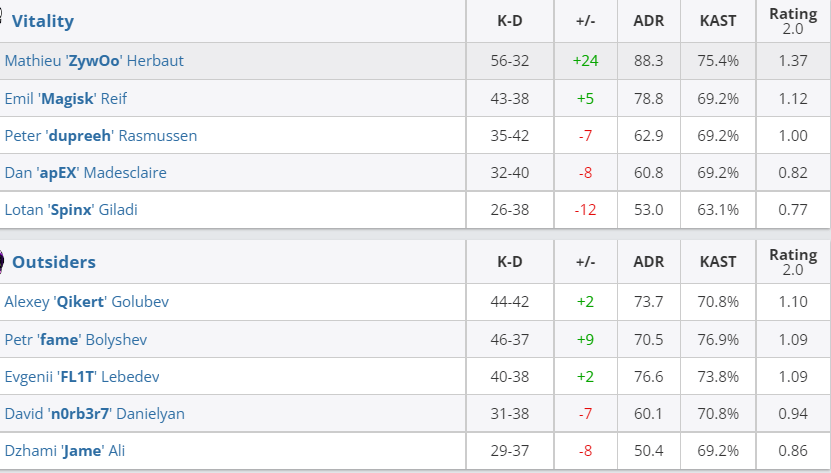Select Petr 'fame' Bolyshev player link

(x=76, y=339)
